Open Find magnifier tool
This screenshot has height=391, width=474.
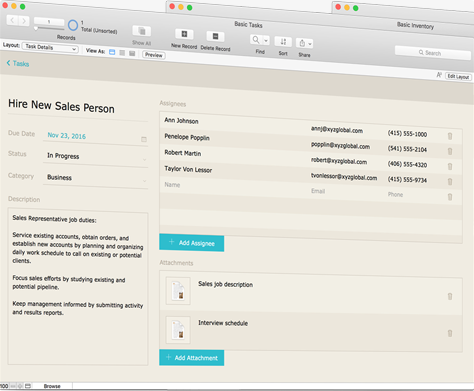[x=256, y=40]
